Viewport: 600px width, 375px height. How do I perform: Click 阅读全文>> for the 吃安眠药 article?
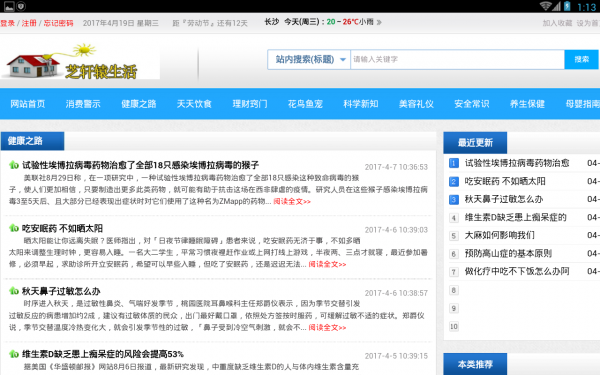pos(327,264)
